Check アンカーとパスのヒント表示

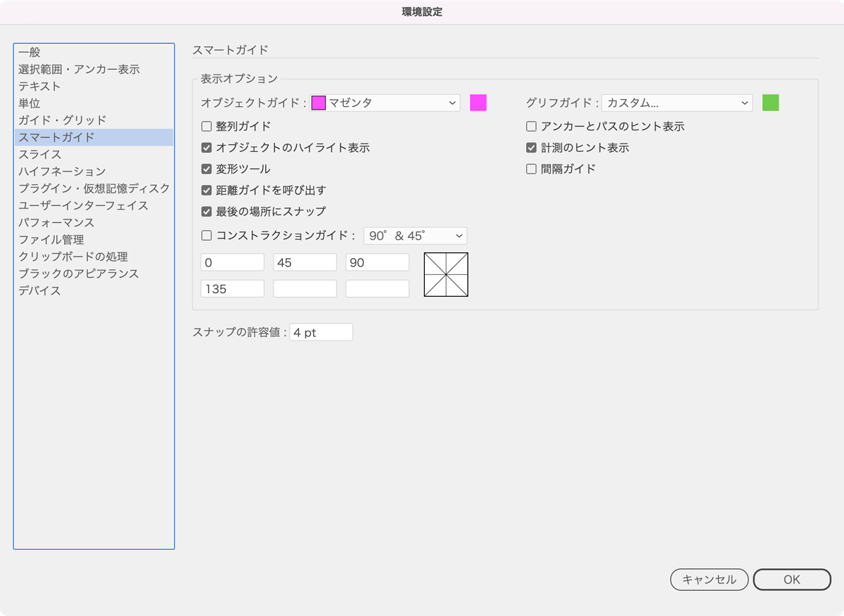tap(532, 127)
